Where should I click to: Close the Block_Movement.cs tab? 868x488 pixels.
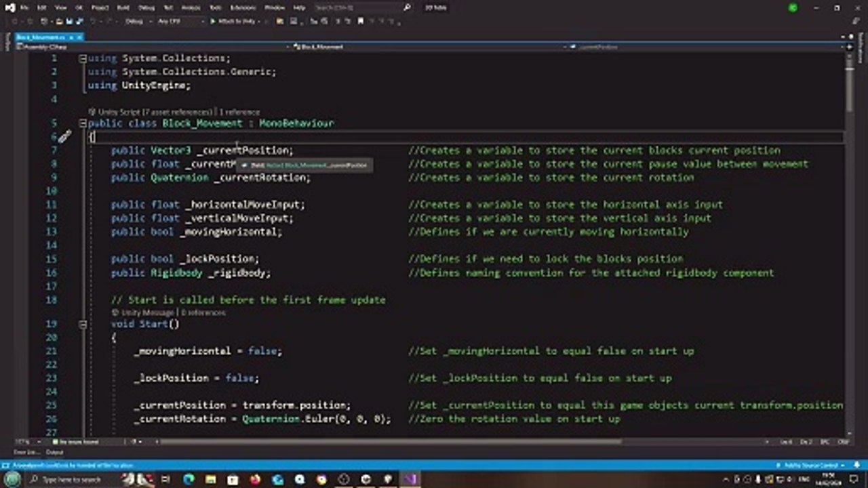[79, 37]
